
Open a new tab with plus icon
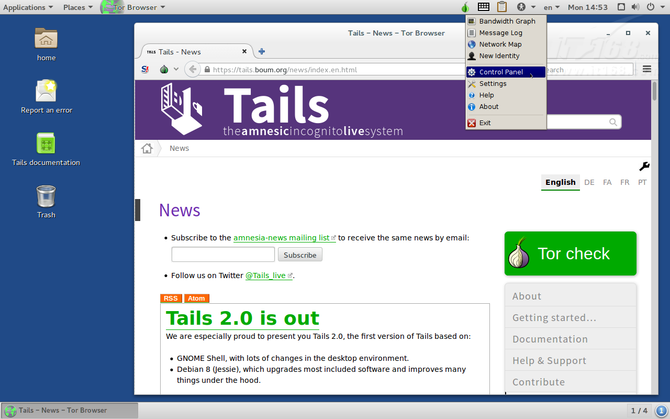[262, 51]
